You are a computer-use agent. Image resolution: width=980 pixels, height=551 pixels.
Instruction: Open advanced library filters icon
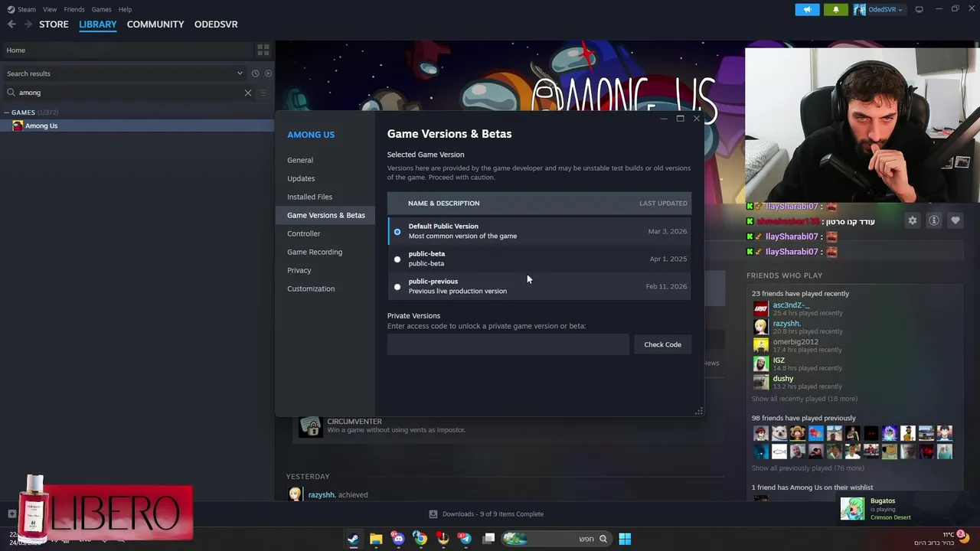[263, 93]
